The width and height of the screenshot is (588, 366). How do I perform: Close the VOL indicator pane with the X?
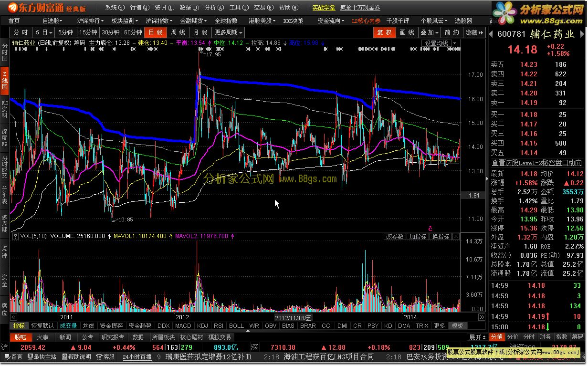(456, 237)
